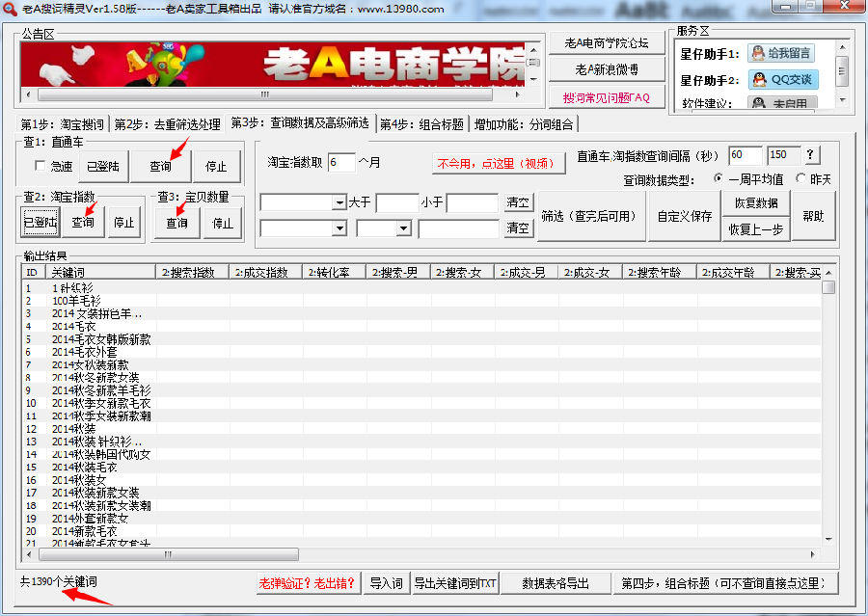Click the app magnifier icon in title bar
The height and width of the screenshot is (616, 868).
[x=10, y=10]
